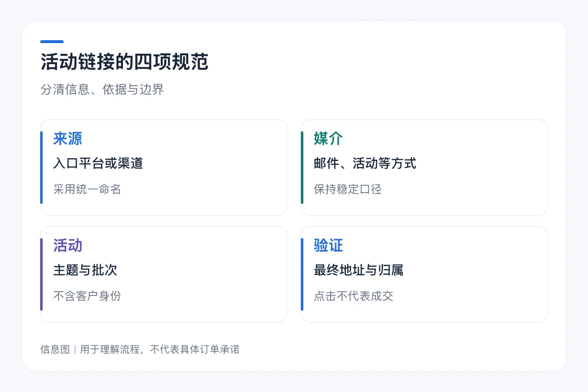Click the subtitle 分清信息、依据与边界
Screen dimensions: 588x392
pos(102,90)
